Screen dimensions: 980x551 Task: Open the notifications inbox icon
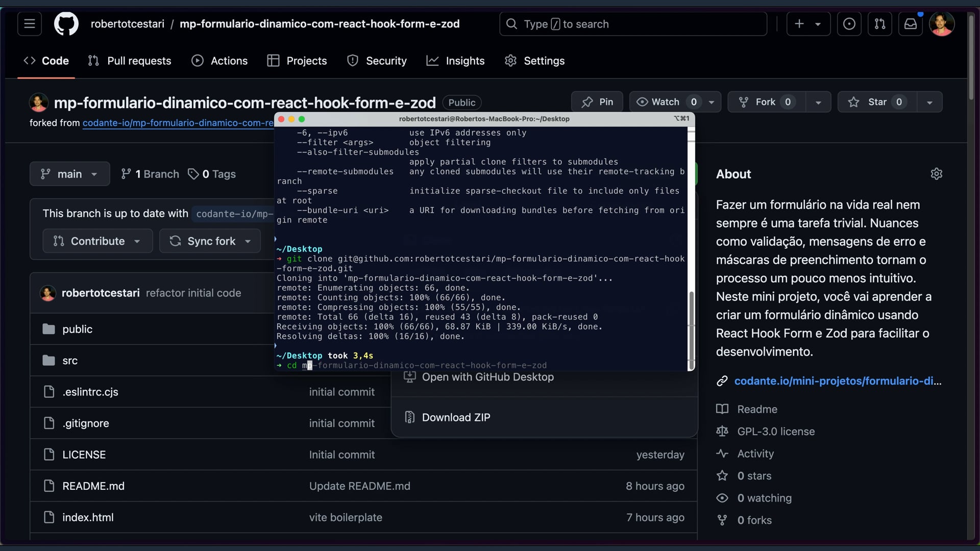point(911,24)
